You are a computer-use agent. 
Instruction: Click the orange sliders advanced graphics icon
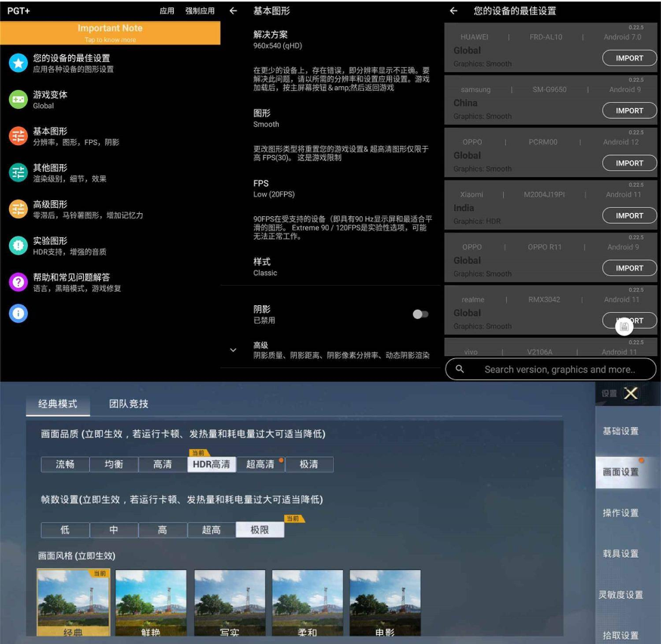(18, 209)
